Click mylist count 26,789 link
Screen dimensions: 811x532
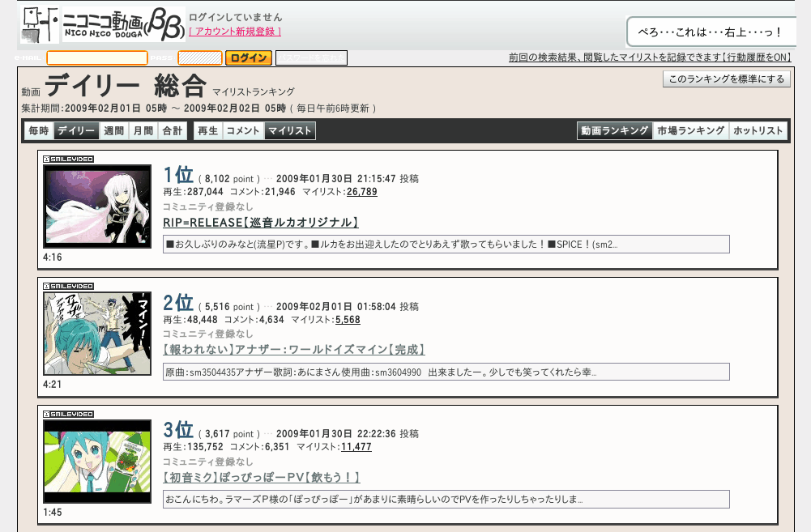[361, 192]
